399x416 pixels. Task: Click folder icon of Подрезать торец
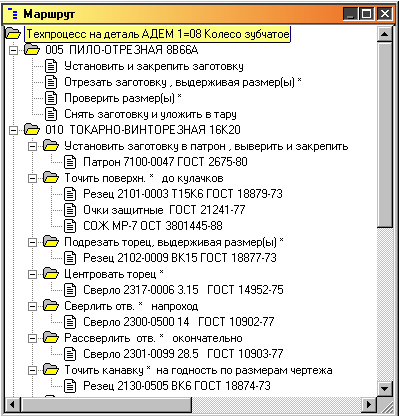51,242
